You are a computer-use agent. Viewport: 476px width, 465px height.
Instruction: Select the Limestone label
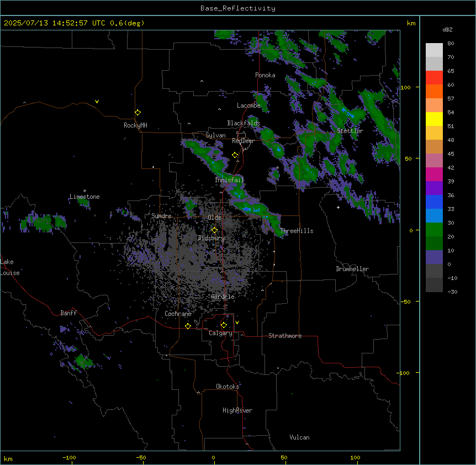pyautogui.click(x=84, y=197)
